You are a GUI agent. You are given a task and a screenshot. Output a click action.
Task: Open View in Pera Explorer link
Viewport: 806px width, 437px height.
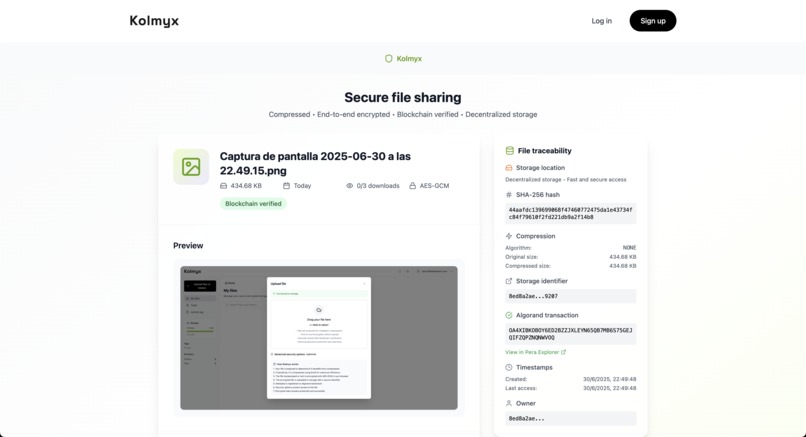click(x=536, y=352)
